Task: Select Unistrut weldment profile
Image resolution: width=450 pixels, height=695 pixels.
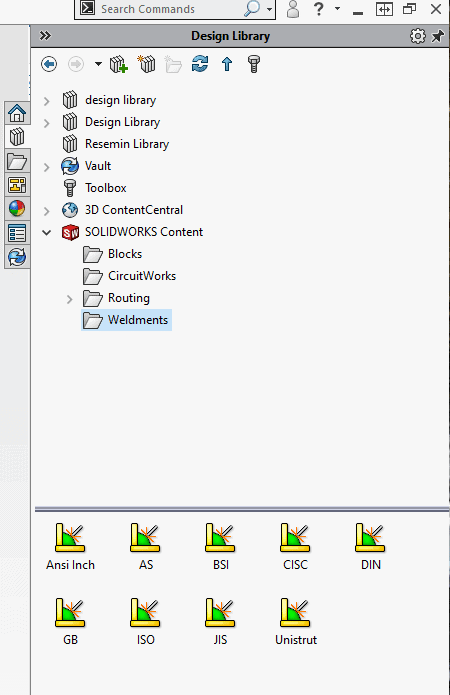Action: [296, 622]
